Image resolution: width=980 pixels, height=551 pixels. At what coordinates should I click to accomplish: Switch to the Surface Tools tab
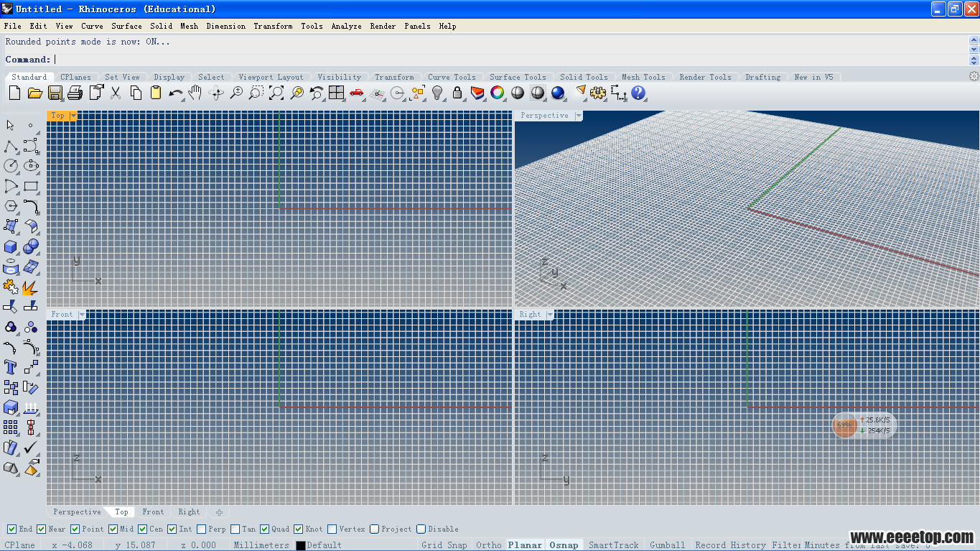pyautogui.click(x=518, y=77)
